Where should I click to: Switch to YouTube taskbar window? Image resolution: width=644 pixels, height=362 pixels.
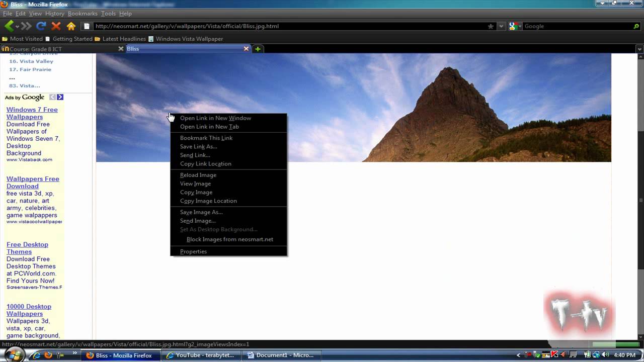click(202, 355)
